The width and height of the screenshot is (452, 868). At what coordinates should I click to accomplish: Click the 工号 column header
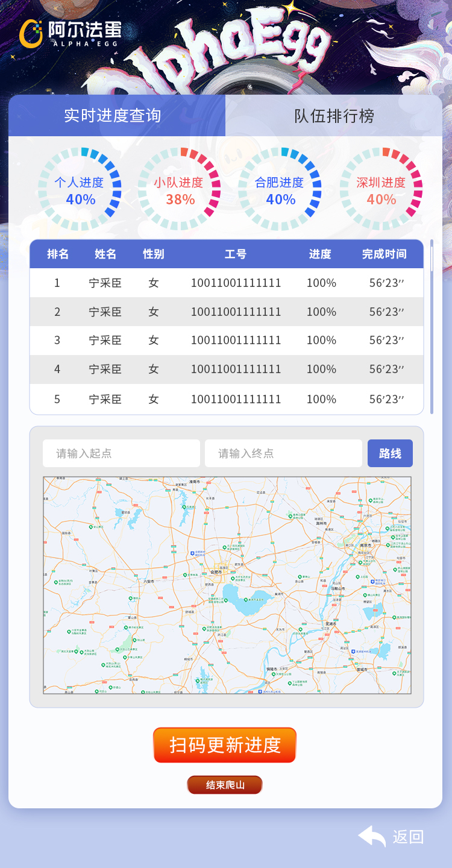click(236, 254)
